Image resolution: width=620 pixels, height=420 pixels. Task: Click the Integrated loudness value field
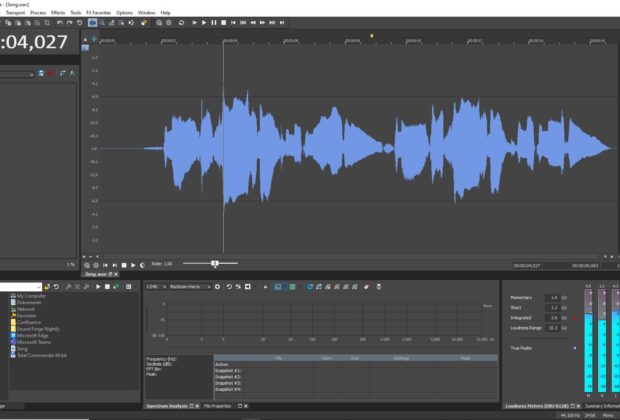(x=552, y=317)
